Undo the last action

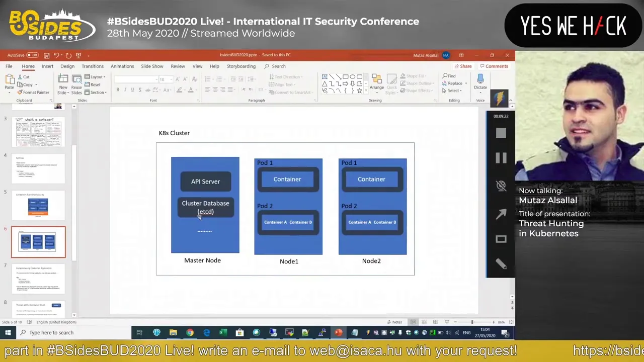point(56,55)
